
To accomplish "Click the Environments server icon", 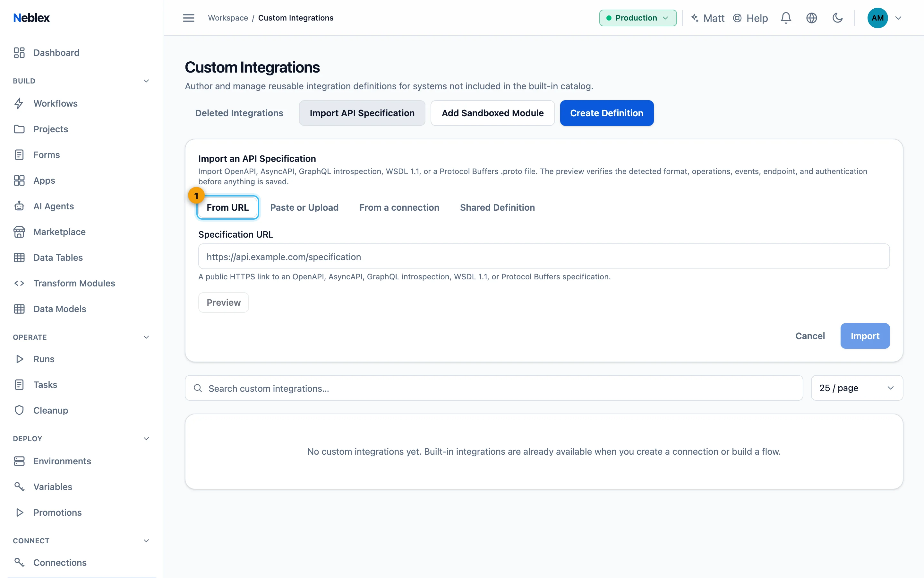I will coord(19,461).
